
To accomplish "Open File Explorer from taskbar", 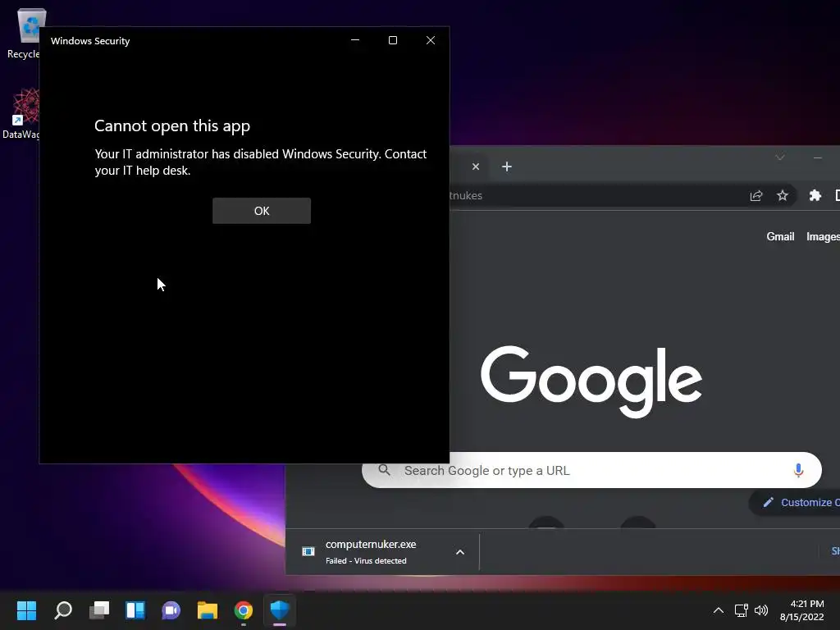I will point(208,610).
